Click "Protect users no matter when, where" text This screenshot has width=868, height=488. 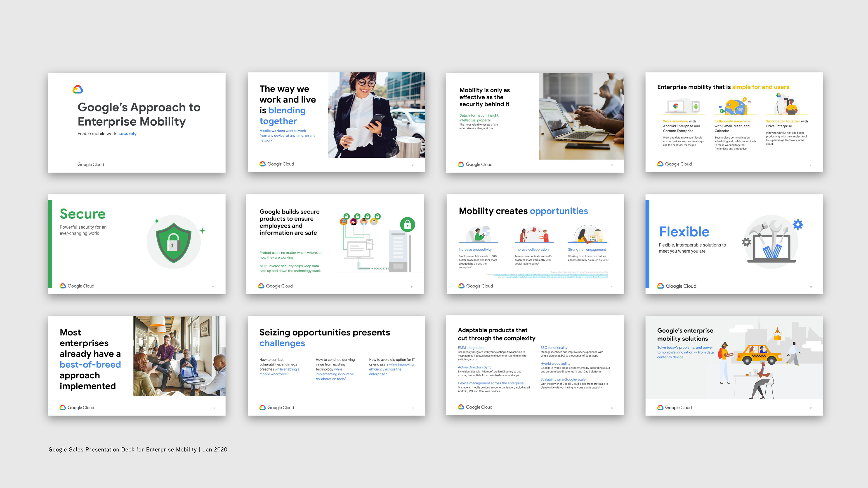pos(291,255)
